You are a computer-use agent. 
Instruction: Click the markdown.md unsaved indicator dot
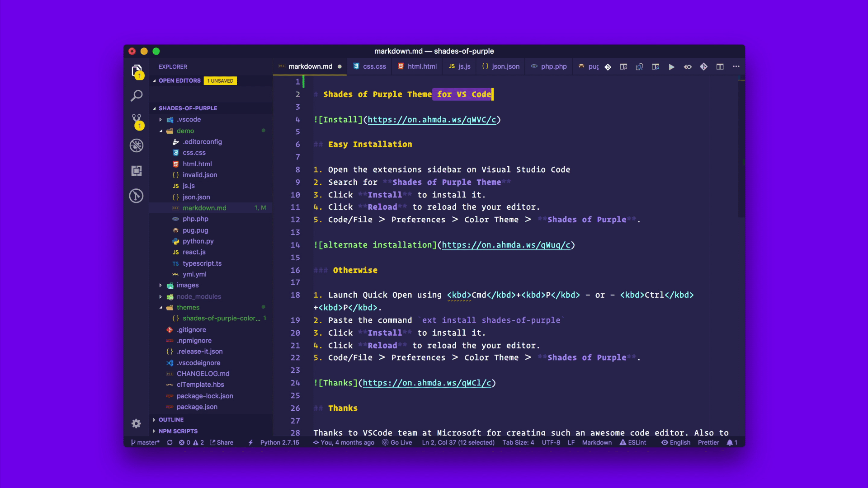(x=340, y=66)
